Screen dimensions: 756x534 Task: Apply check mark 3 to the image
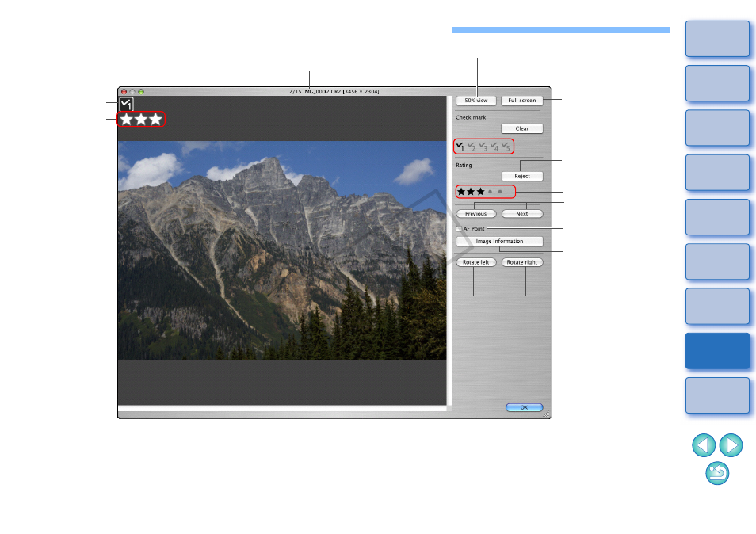[x=483, y=146]
